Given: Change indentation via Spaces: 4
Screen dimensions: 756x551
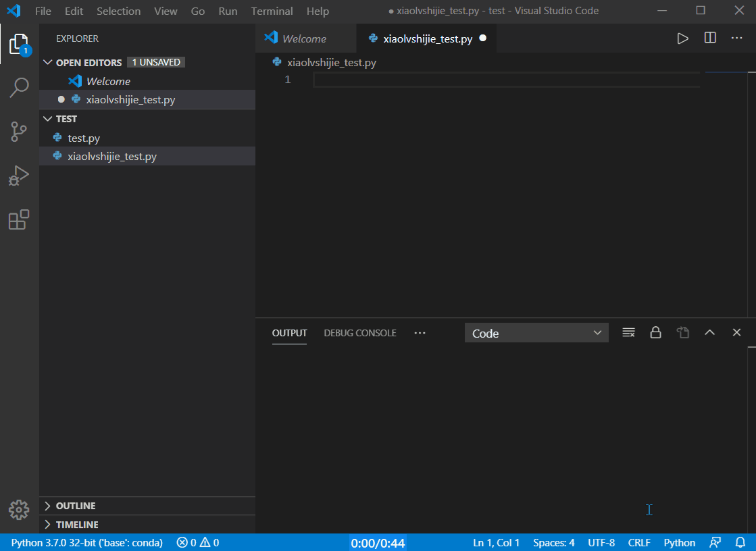Looking at the screenshot, I should pyautogui.click(x=553, y=543).
